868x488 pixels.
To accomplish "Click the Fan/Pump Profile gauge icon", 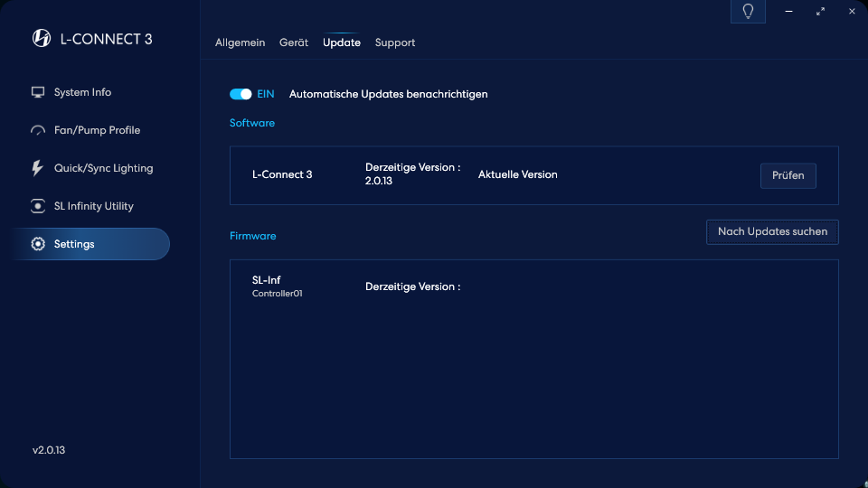I will point(38,130).
